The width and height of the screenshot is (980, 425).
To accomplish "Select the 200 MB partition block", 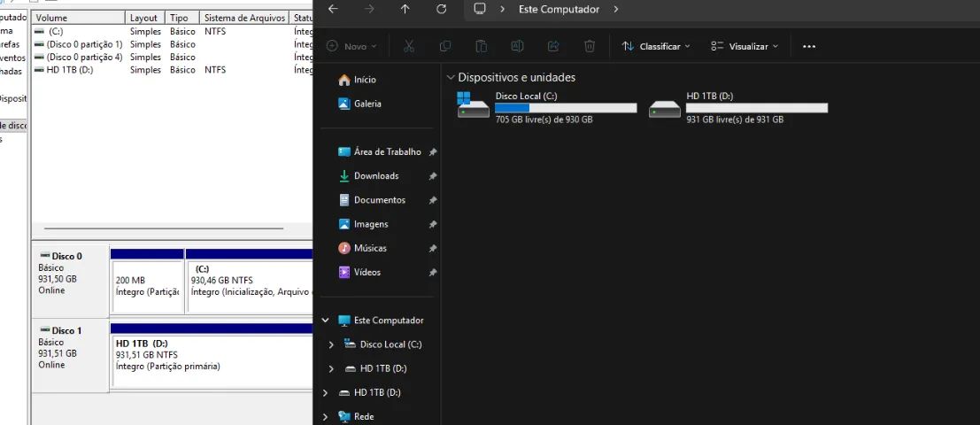I will pyautogui.click(x=148, y=286).
